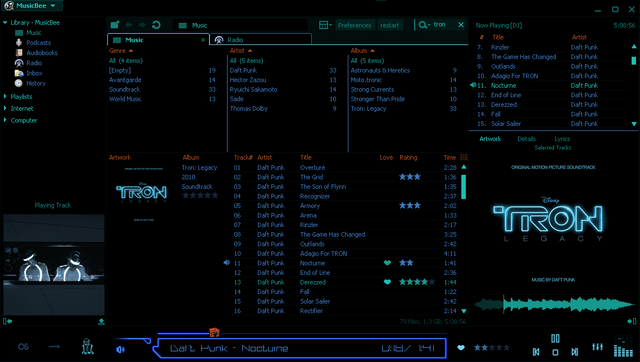The width and height of the screenshot is (640, 362).
Task: Change star rating of Derezzed track
Action: pyautogui.click(x=416, y=282)
